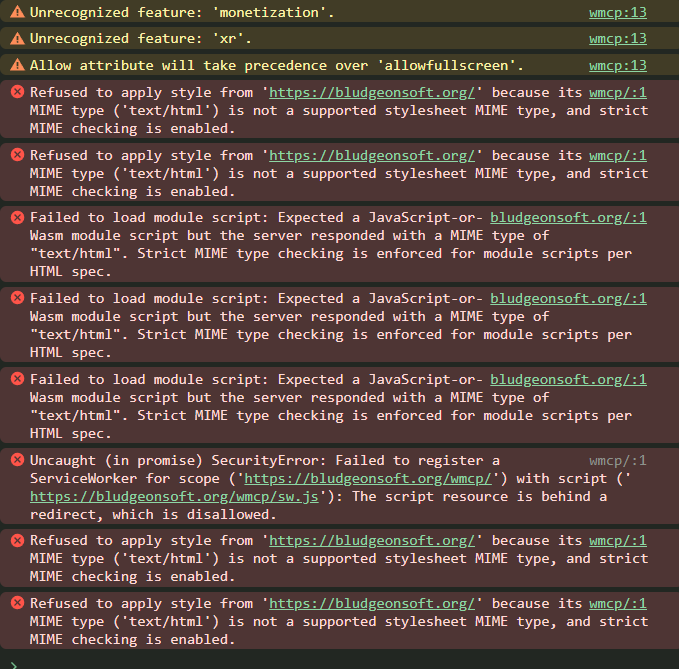
Task: Follow the bludgeonsoft.org URL in the first style error
Action: point(372,92)
